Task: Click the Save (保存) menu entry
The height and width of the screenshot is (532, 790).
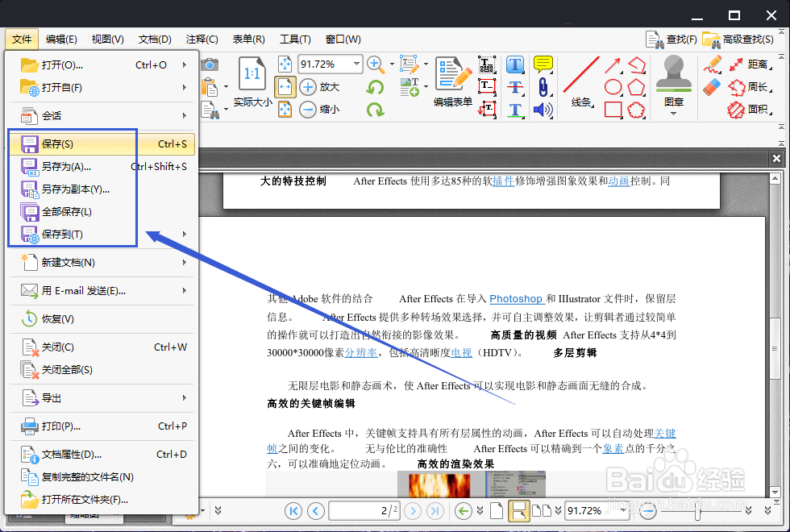Action: [x=102, y=144]
